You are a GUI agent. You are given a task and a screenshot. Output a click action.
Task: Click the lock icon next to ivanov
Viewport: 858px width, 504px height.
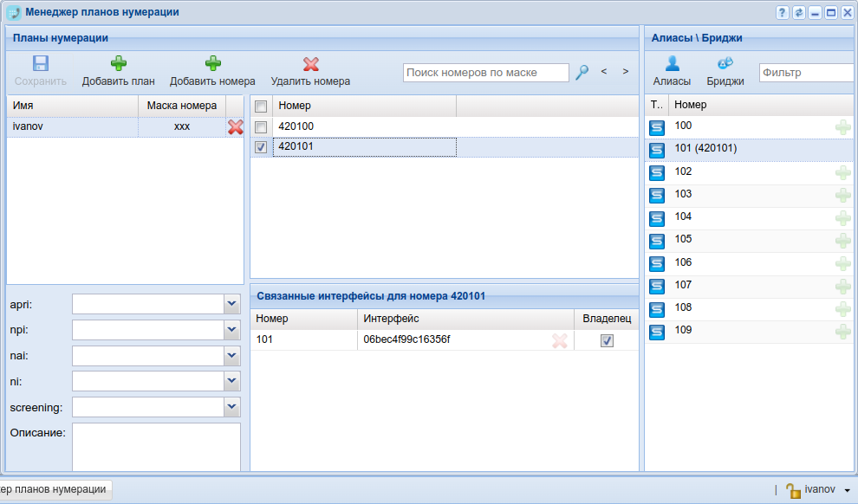coord(793,490)
